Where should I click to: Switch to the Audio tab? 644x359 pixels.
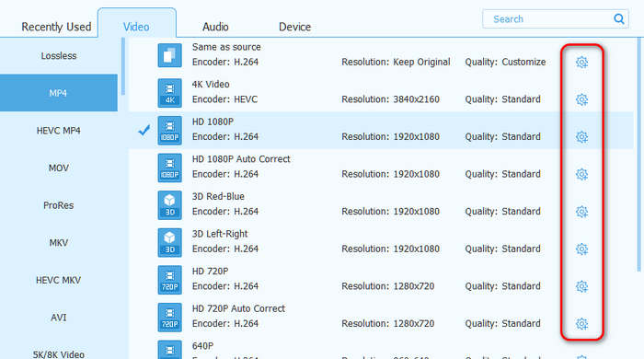point(215,27)
